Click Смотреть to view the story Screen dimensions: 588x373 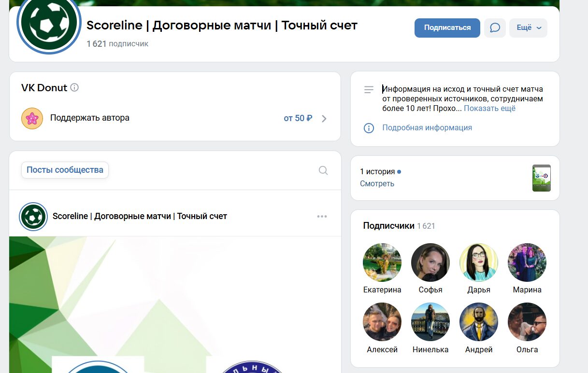pos(377,184)
